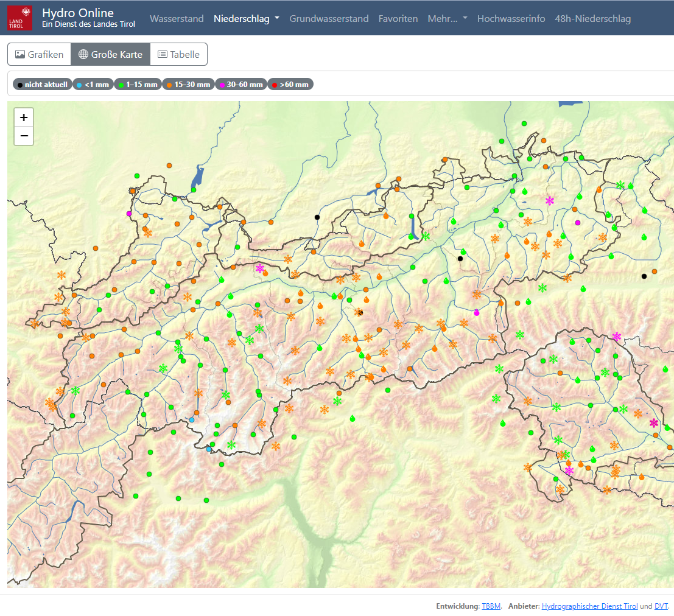Toggle the '30–60 mm' legend filter
674x616 pixels.
click(241, 85)
